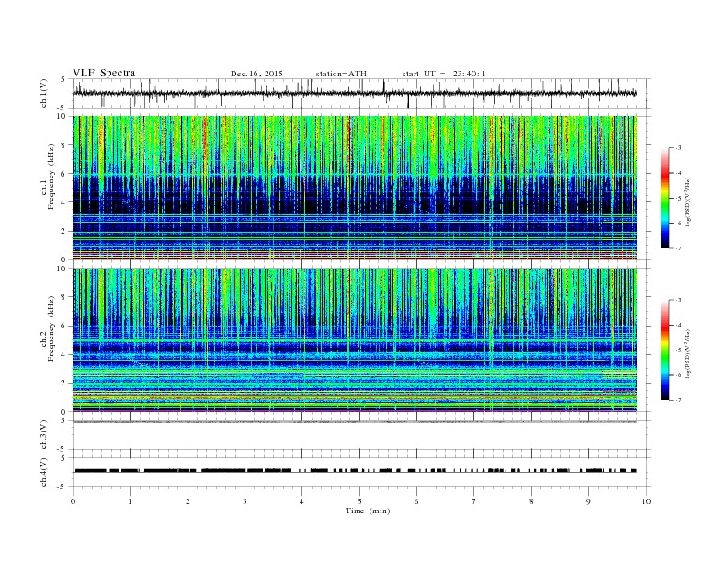This screenshot has height=563, width=728.
Task: Click the "-7" value on ch.2 colorbar
Action: point(678,400)
